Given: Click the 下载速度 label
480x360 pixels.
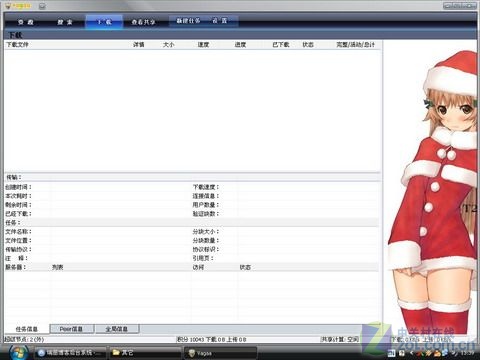Looking at the screenshot, I should click(206, 187).
